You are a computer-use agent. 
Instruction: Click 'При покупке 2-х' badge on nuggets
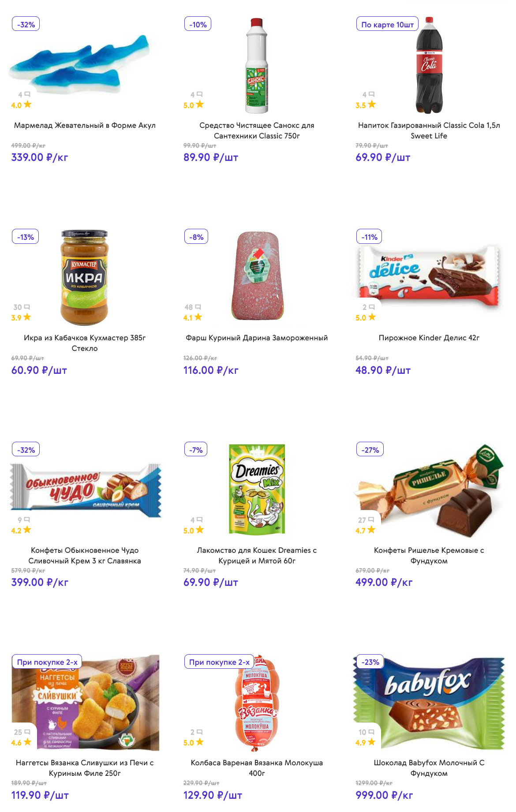[x=47, y=662]
